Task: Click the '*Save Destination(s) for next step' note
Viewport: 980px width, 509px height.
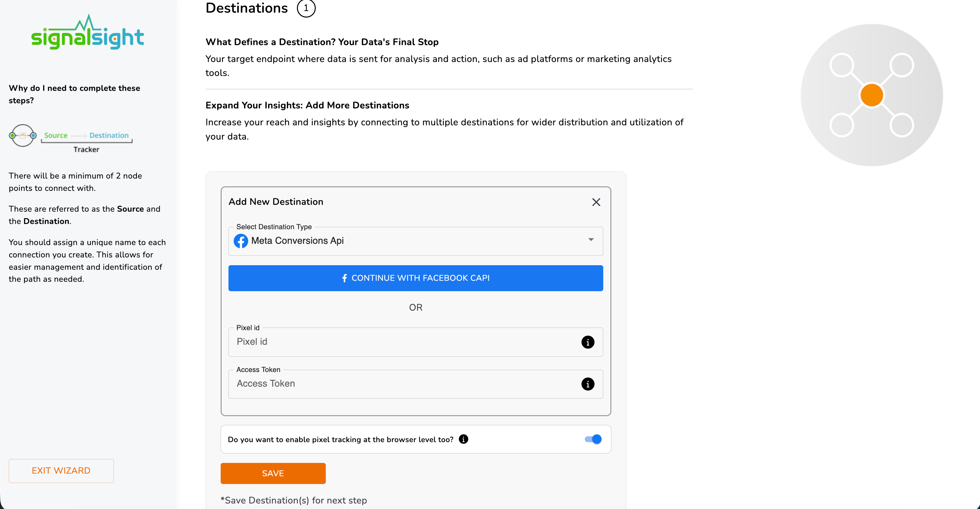Action: tap(294, 500)
